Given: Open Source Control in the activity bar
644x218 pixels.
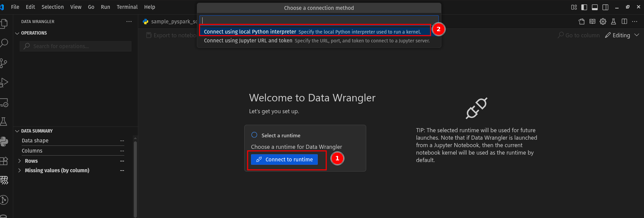Looking at the screenshot, I should coord(4,63).
